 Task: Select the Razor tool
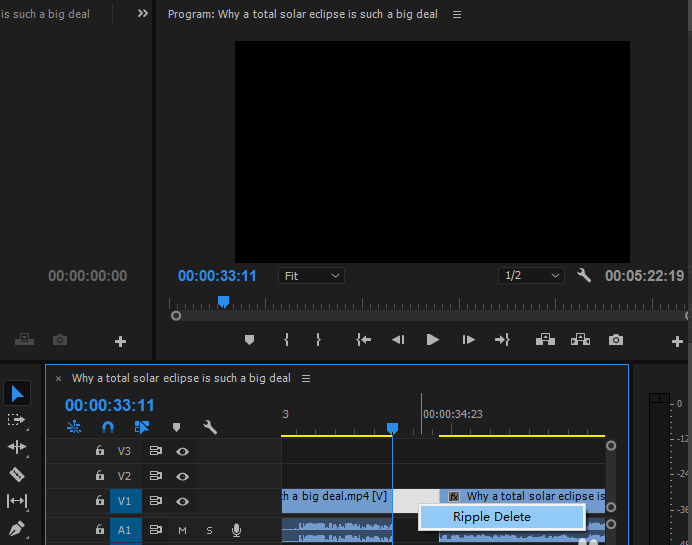[17, 474]
